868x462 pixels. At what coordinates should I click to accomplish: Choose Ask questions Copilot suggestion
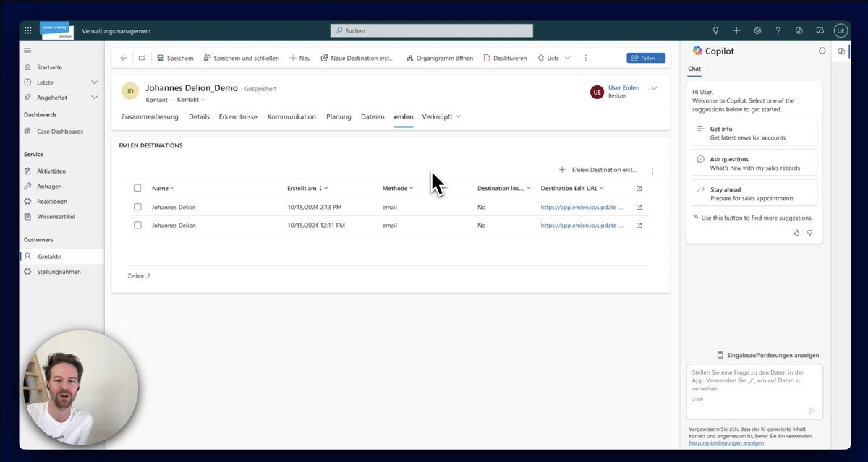coord(754,163)
